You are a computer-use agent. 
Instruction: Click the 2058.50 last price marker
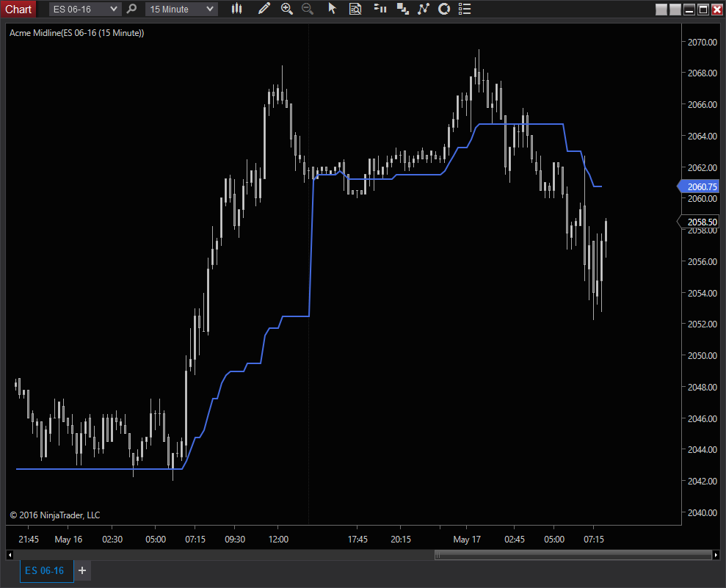pyautogui.click(x=699, y=222)
